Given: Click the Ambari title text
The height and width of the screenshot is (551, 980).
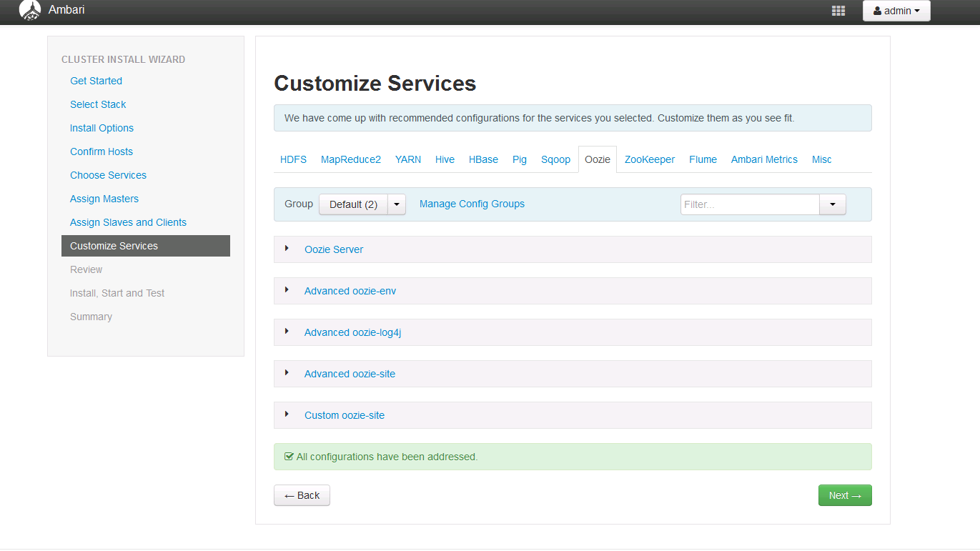Looking at the screenshot, I should 66,10.
